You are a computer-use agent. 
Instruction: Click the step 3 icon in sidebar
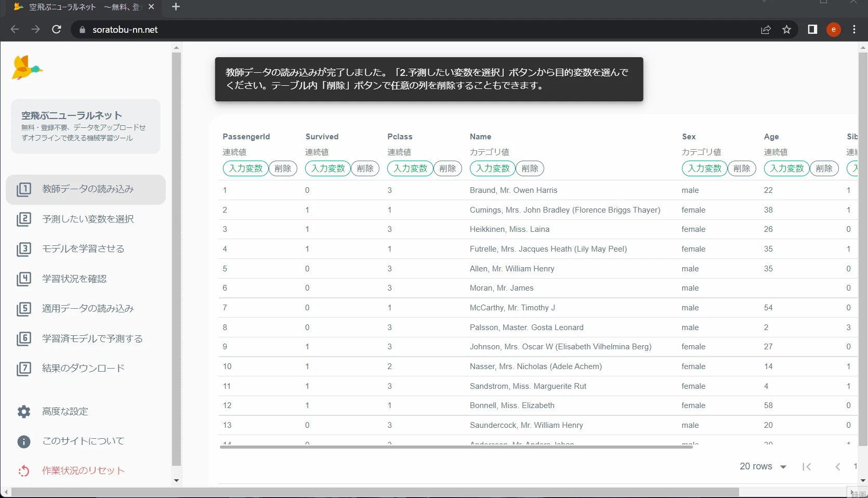[24, 249]
